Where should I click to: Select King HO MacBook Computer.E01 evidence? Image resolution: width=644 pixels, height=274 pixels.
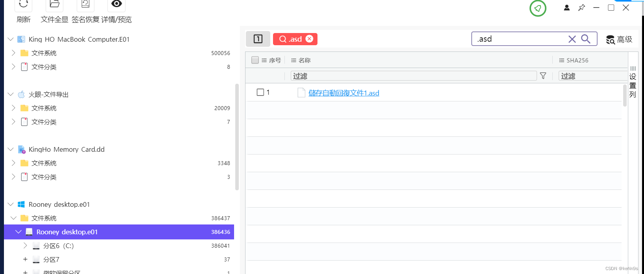click(x=79, y=39)
